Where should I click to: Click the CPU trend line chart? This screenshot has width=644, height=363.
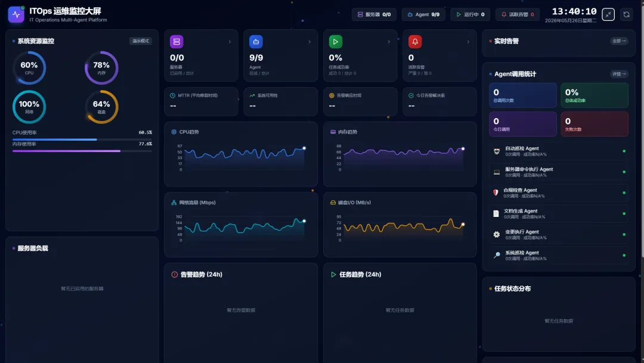coord(244,158)
